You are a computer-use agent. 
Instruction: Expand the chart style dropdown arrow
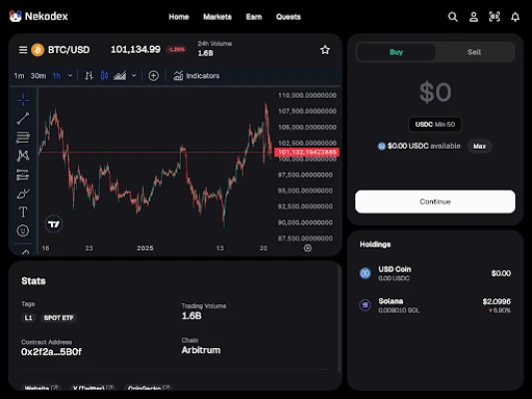[x=134, y=75]
